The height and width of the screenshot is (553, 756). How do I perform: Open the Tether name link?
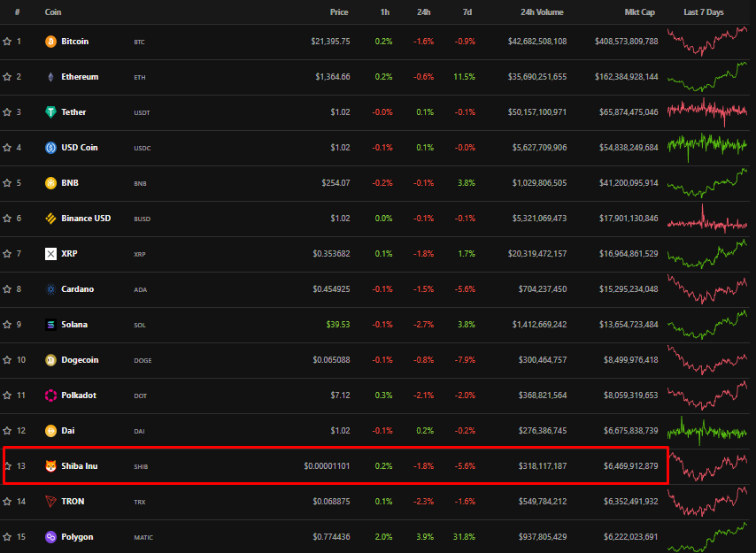[73, 112]
